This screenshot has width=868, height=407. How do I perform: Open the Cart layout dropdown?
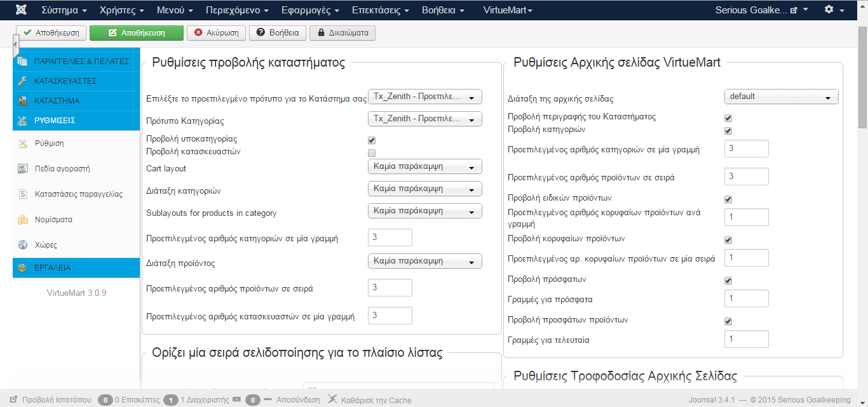pos(425,166)
